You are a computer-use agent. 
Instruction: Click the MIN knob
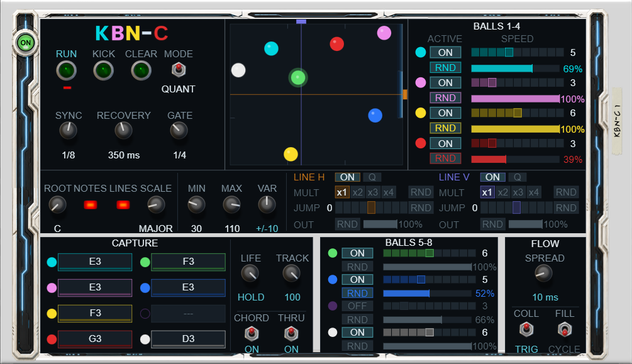[x=196, y=205]
